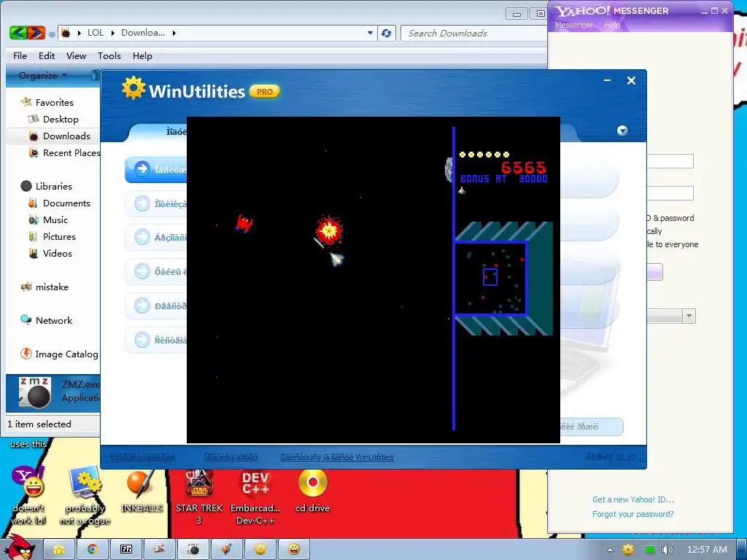
Task: Click the arrow icon of the sidebar button starting with 'Ñ'
Action: 142,340
